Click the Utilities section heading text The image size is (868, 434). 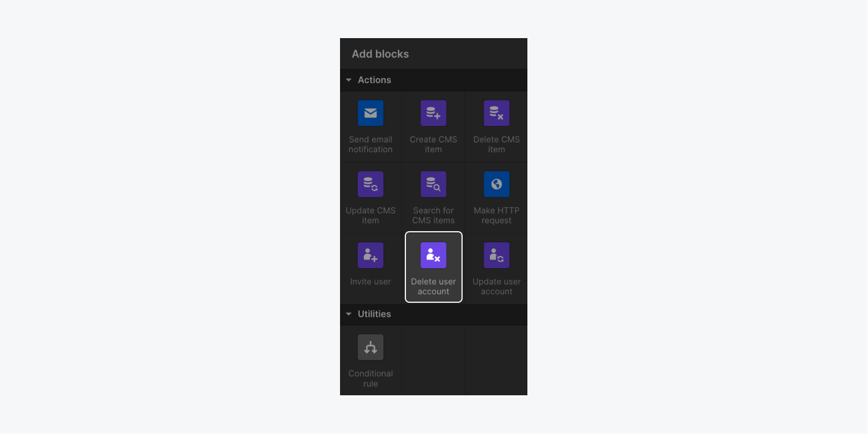tap(374, 314)
